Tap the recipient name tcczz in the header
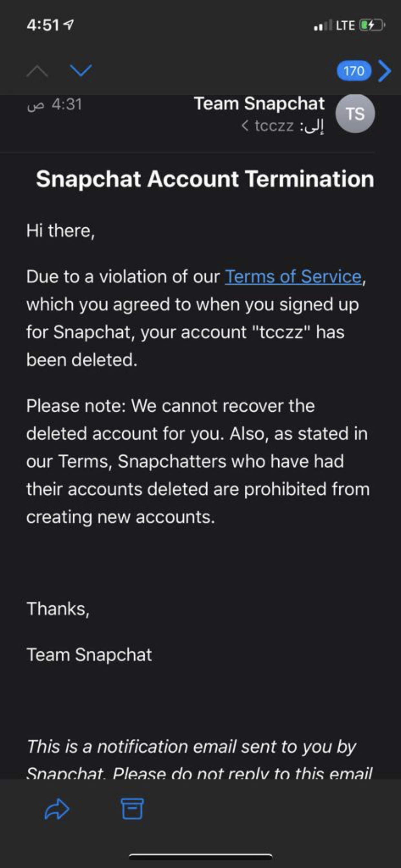401x868 pixels. [274, 126]
